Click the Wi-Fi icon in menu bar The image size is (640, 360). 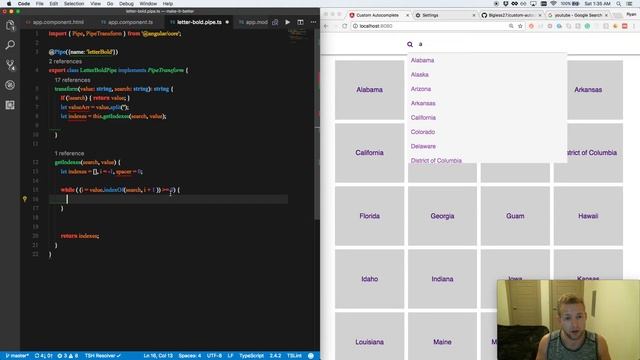(x=553, y=3)
